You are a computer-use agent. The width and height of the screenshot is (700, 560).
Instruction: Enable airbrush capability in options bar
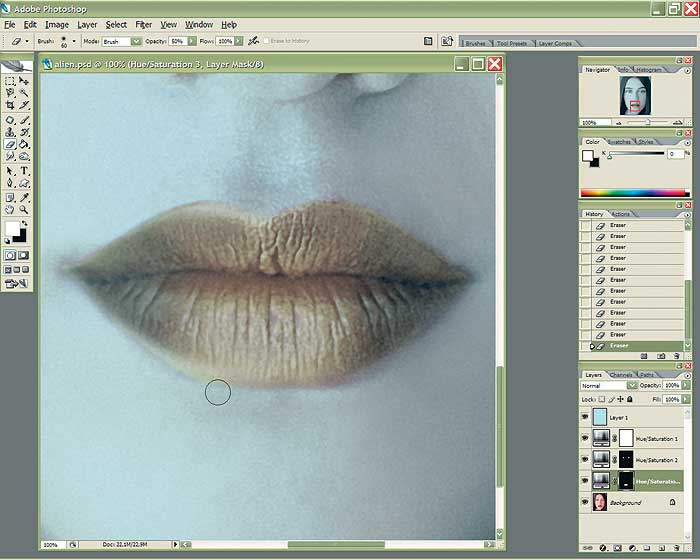coord(254,41)
